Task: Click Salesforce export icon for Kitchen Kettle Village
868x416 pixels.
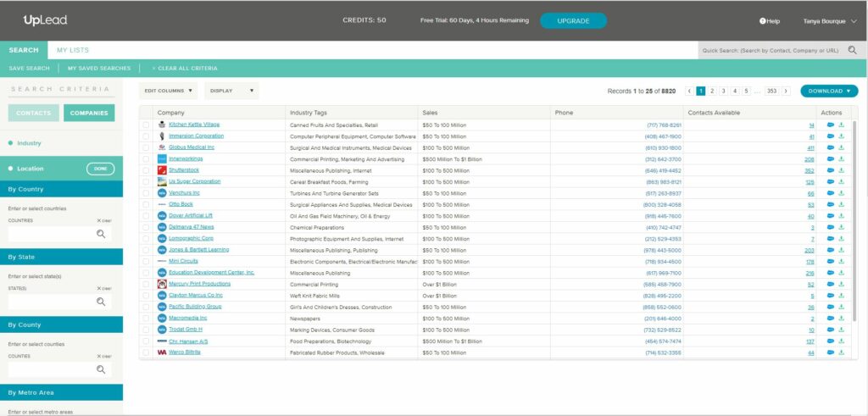Action: 831,125
